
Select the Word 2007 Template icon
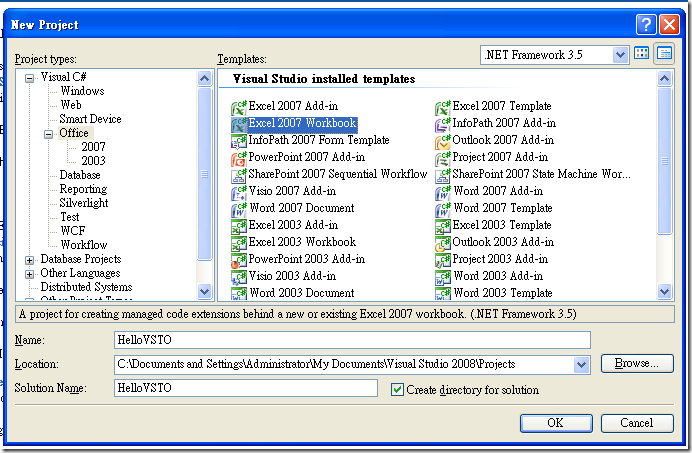point(443,209)
